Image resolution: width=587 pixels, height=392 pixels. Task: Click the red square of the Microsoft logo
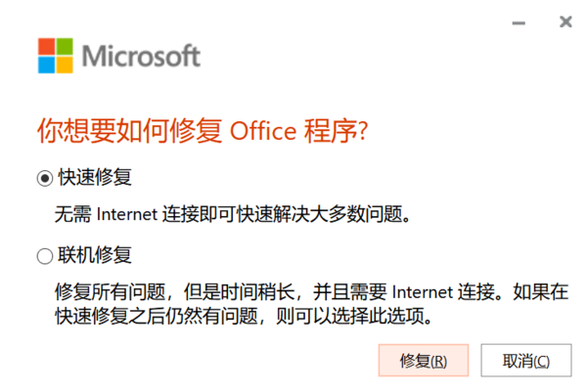click(x=45, y=46)
